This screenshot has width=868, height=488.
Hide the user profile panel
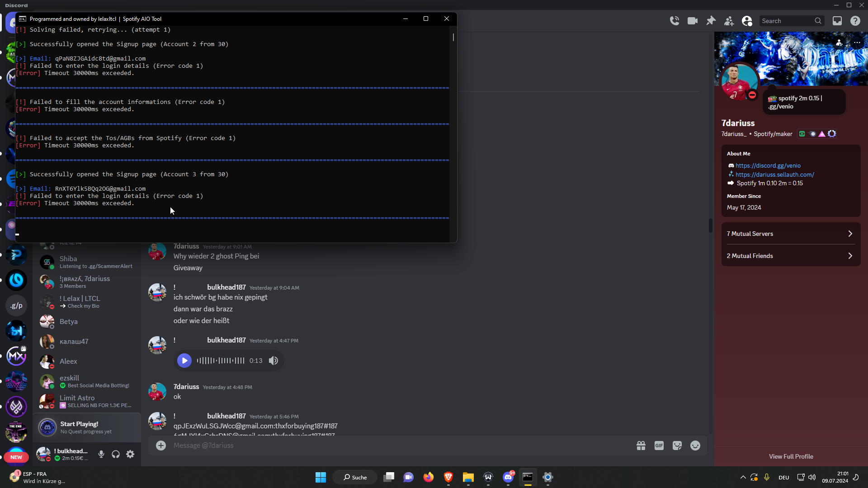747,21
